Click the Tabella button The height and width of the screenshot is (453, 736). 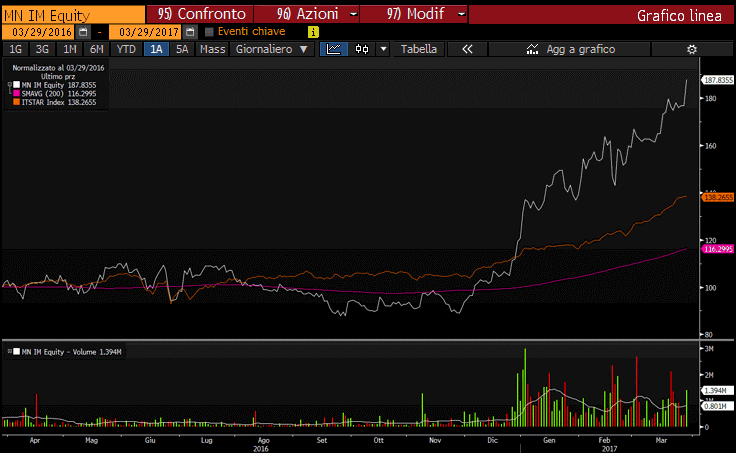pos(420,49)
